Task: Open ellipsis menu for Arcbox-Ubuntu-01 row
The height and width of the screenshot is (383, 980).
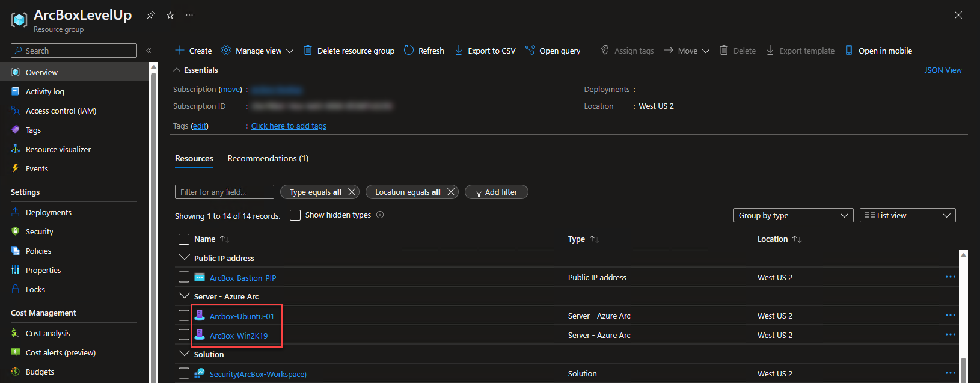Action: (x=951, y=315)
